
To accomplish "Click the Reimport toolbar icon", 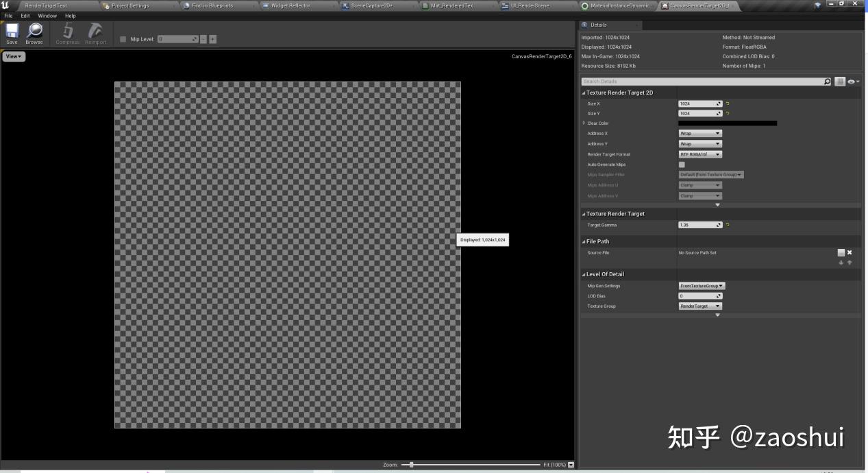I will tap(95, 32).
